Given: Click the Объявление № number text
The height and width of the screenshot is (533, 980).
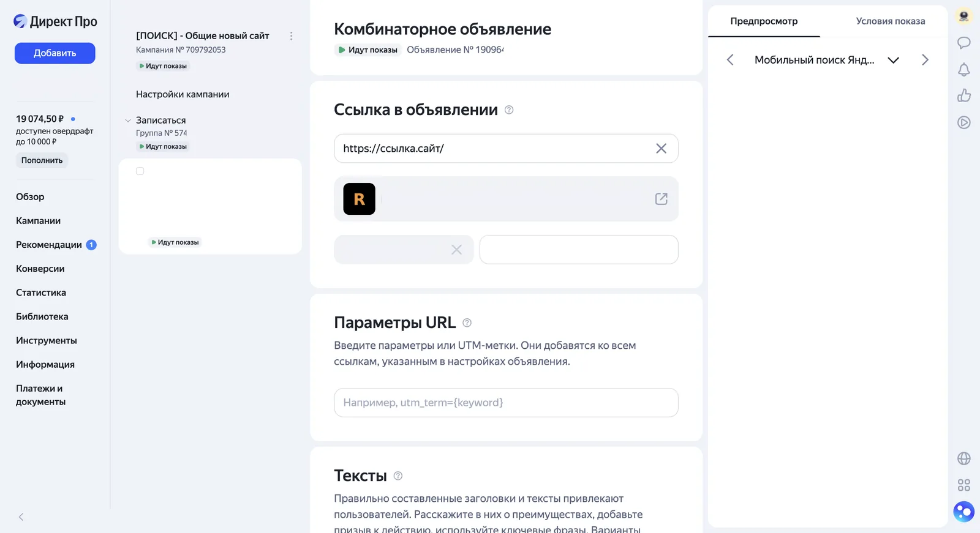Looking at the screenshot, I should (455, 50).
